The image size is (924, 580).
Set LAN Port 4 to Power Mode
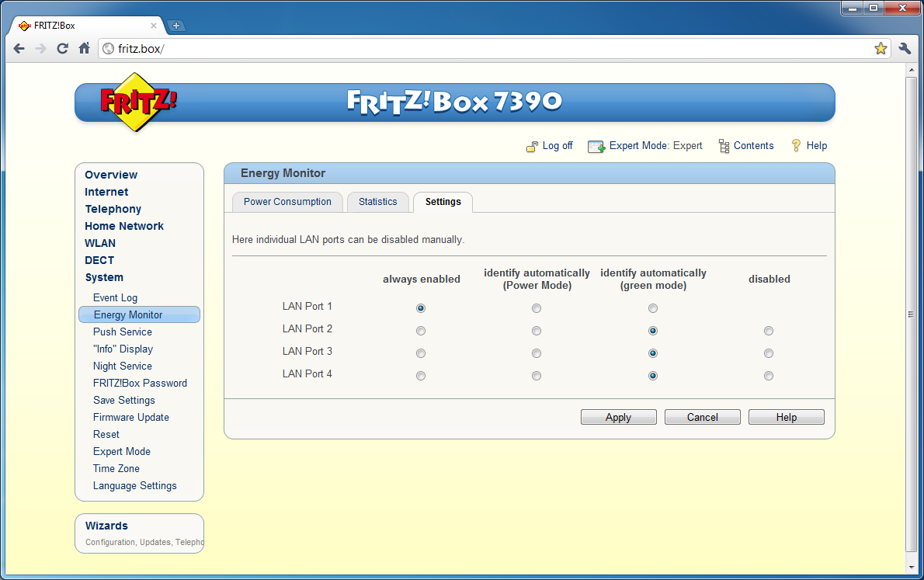point(537,376)
